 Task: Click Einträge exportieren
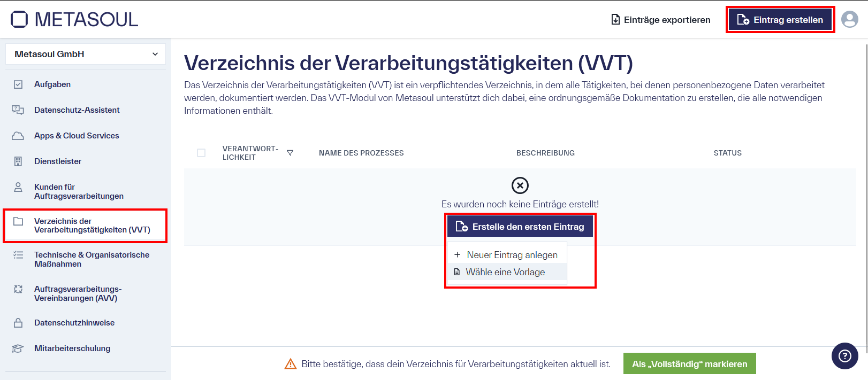[661, 20]
